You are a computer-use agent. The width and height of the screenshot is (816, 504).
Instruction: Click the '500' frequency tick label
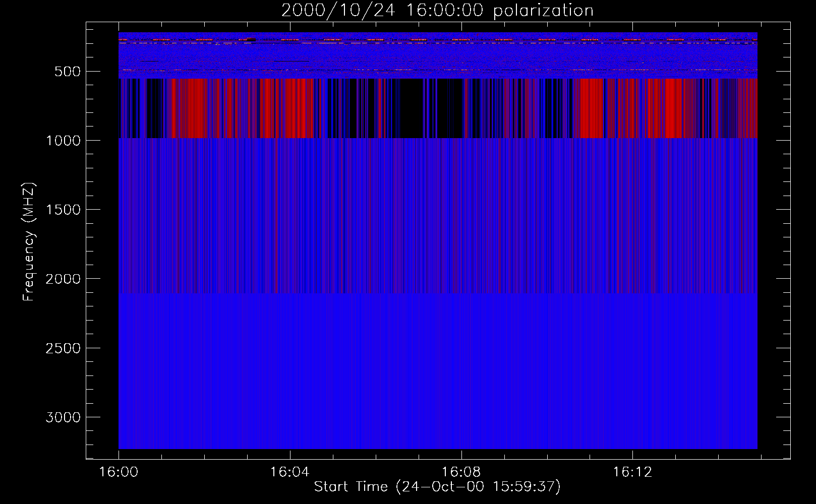pos(68,72)
